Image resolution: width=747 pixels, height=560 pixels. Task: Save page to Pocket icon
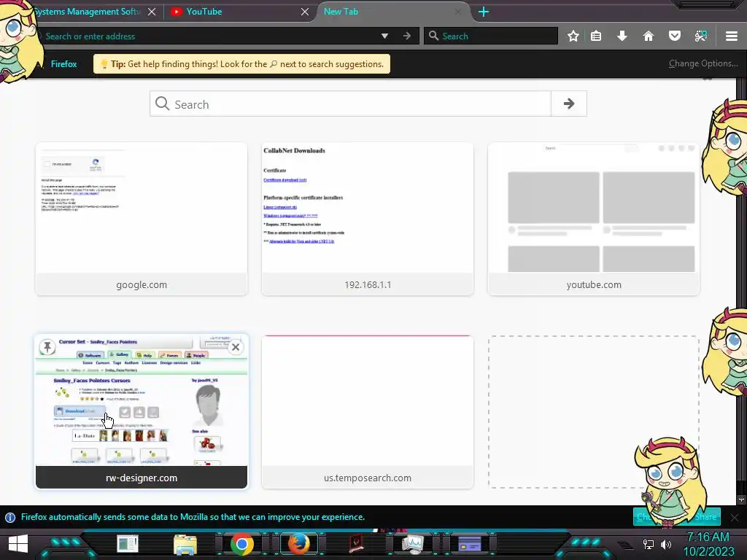675,36
